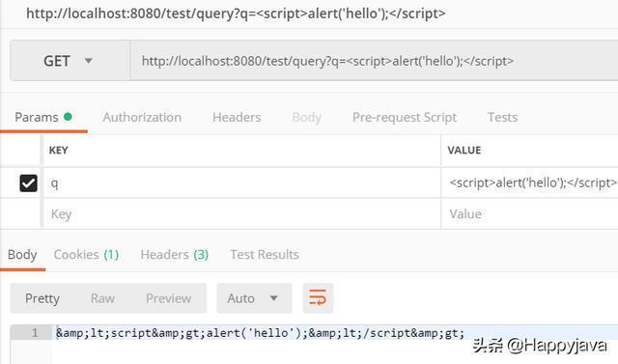The height and width of the screenshot is (364, 618).
Task: Click the script alert value cell
Action: (530, 183)
